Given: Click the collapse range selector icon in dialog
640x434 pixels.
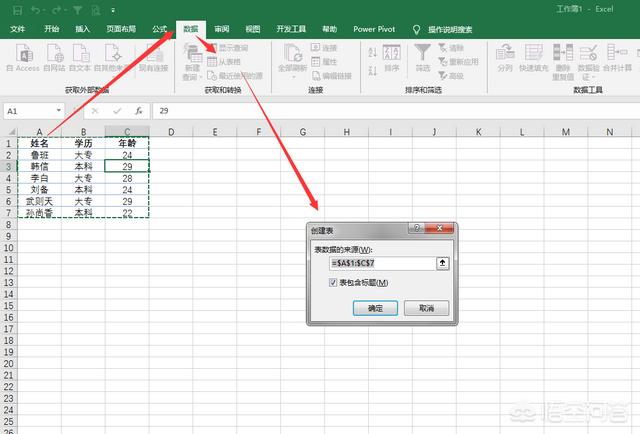Looking at the screenshot, I should click(442, 263).
